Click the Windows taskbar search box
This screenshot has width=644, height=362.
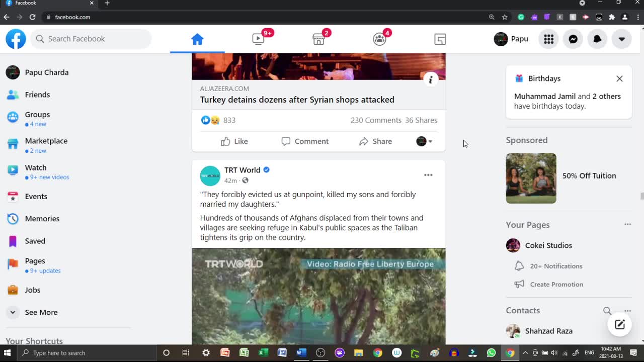87,353
